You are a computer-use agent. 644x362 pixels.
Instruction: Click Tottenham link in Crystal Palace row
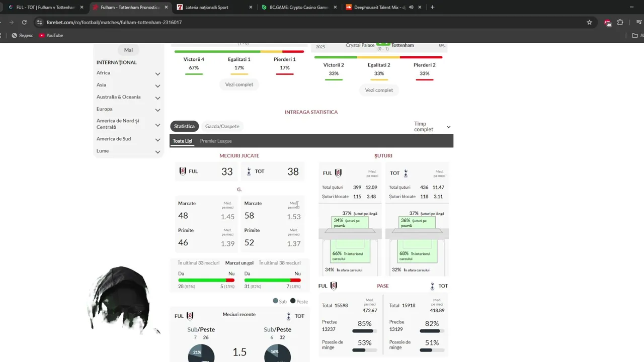click(403, 45)
